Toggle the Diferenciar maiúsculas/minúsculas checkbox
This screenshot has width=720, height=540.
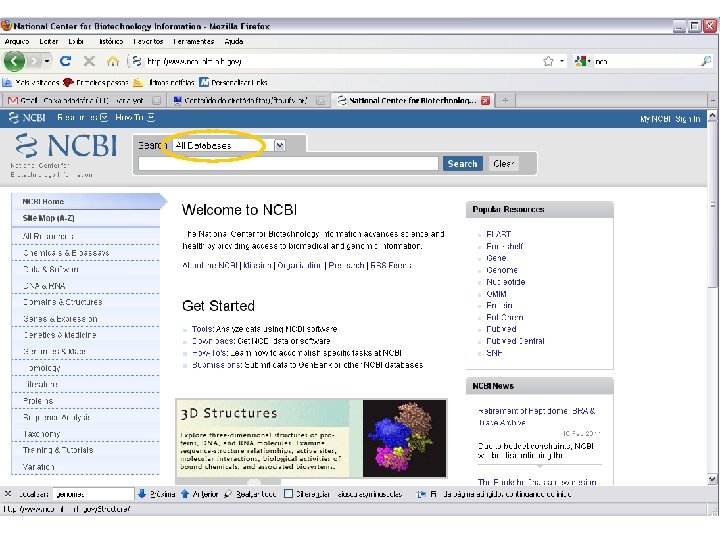288,494
